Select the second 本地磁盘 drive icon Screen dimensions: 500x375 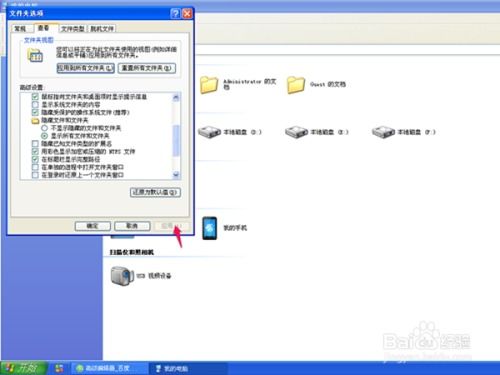coord(296,132)
